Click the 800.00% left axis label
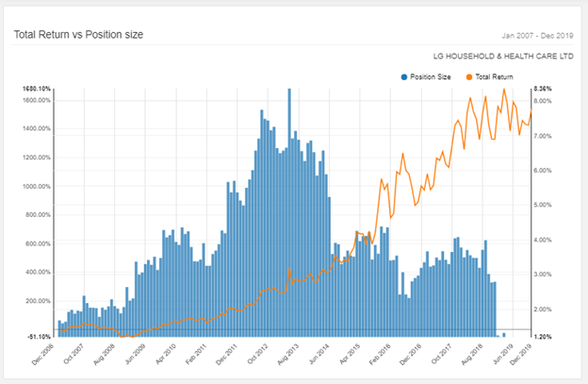Screen dimensions: 588x384 click(x=38, y=215)
